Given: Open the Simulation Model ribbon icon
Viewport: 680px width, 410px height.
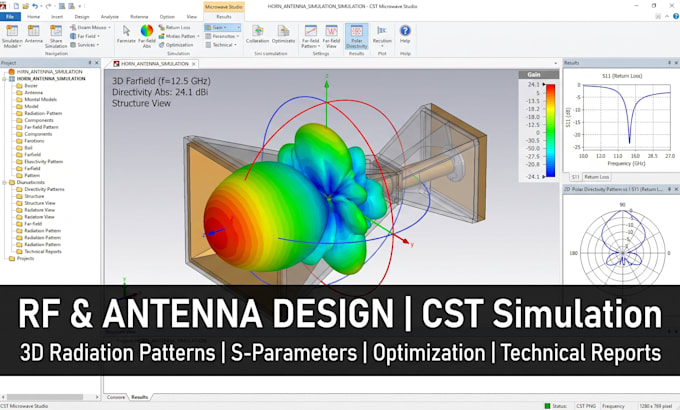Looking at the screenshot, I should click(x=12, y=36).
